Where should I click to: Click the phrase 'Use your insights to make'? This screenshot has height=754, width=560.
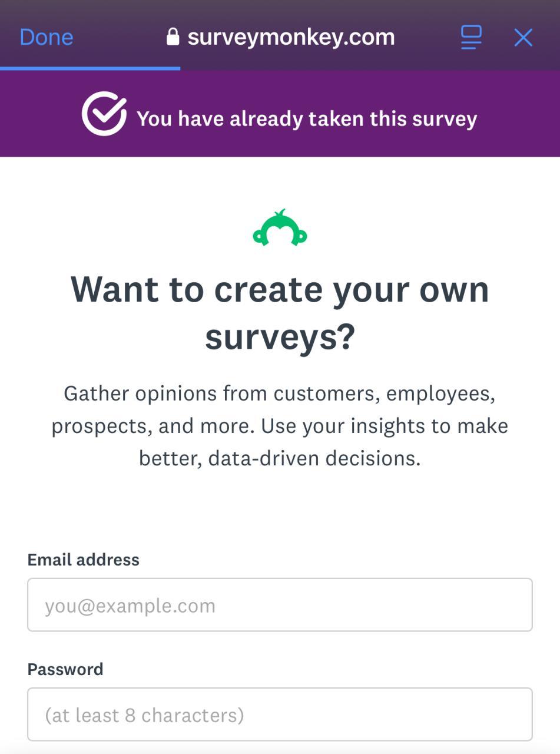(385, 425)
